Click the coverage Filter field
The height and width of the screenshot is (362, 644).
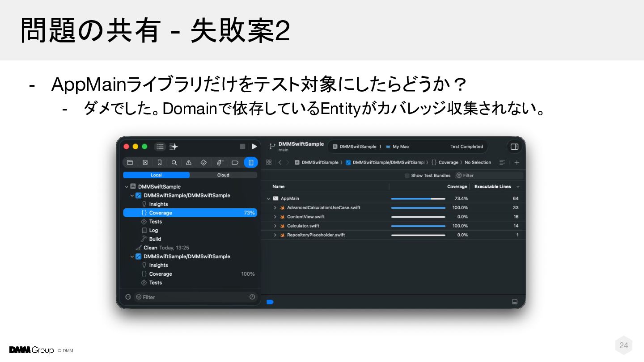489,176
